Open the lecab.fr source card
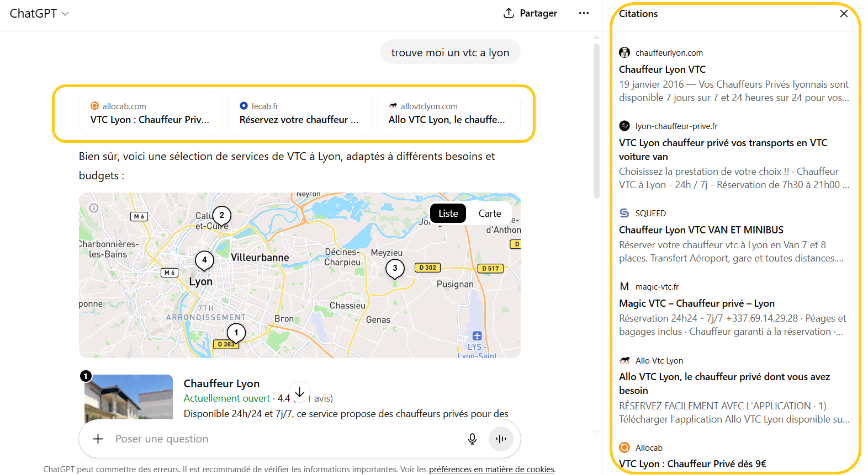Image resolution: width=868 pixels, height=475 pixels. click(299, 113)
